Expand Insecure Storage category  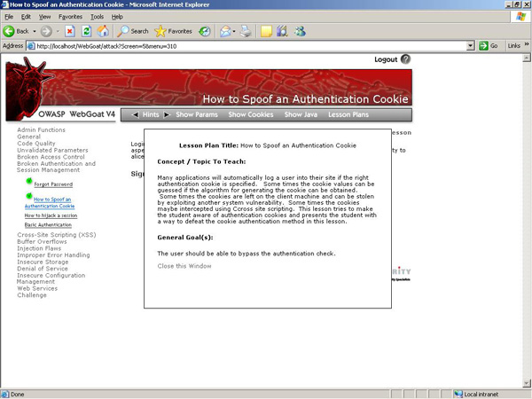pos(43,262)
